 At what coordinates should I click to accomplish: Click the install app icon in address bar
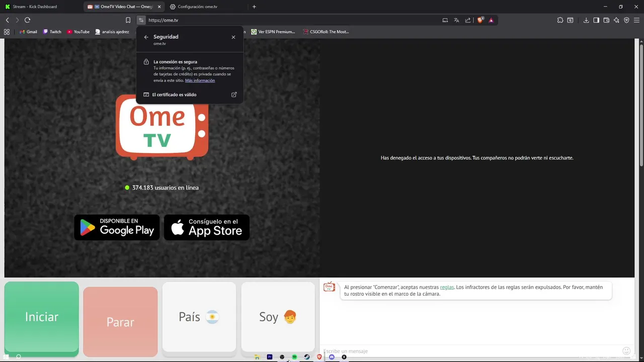tap(445, 20)
